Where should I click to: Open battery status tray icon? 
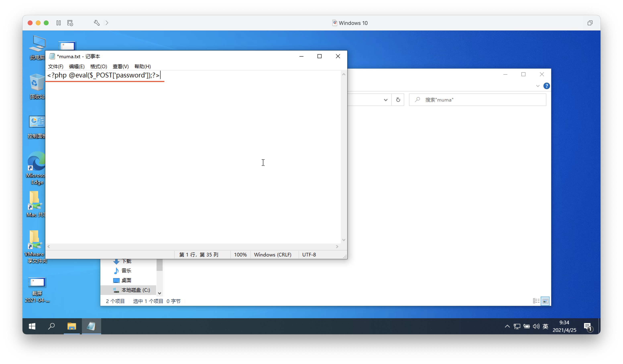tap(526, 326)
